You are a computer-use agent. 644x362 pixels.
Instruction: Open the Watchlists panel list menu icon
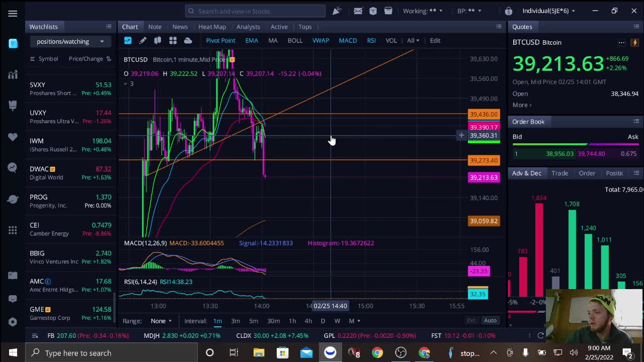pyautogui.click(x=109, y=27)
